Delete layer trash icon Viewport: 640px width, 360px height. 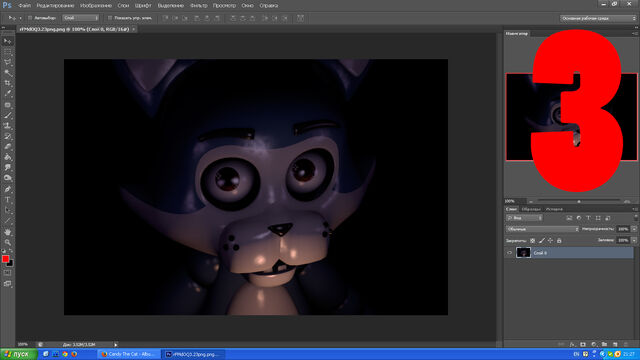pyautogui.click(x=626, y=344)
